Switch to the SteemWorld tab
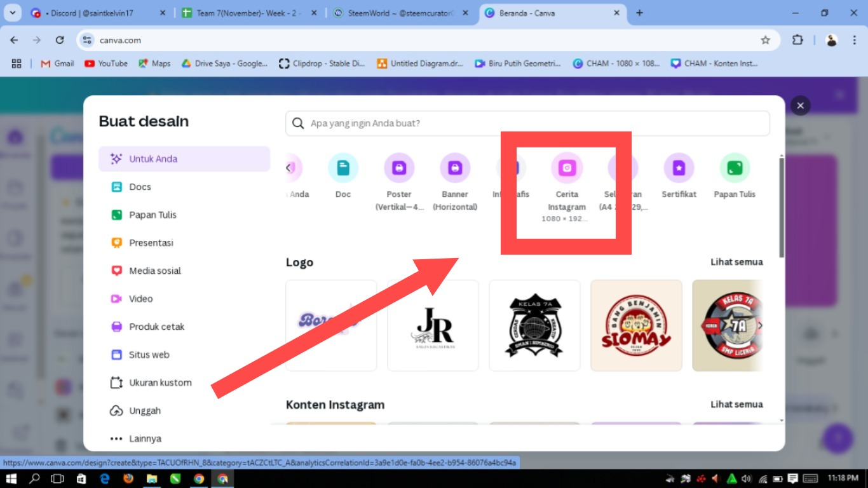Image resolution: width=868 pixels, height=488 pixels. coord(400,13)
